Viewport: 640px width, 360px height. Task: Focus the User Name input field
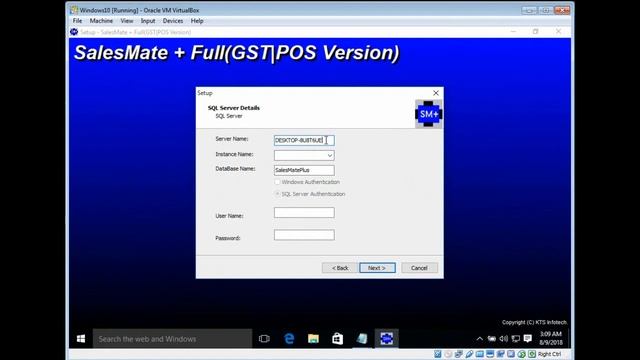coord(304,213)
